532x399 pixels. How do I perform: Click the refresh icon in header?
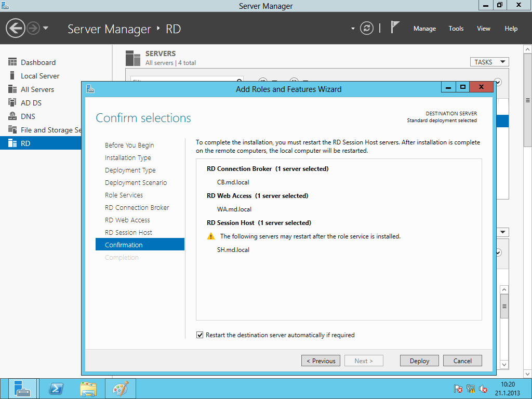tap(367, 28)
